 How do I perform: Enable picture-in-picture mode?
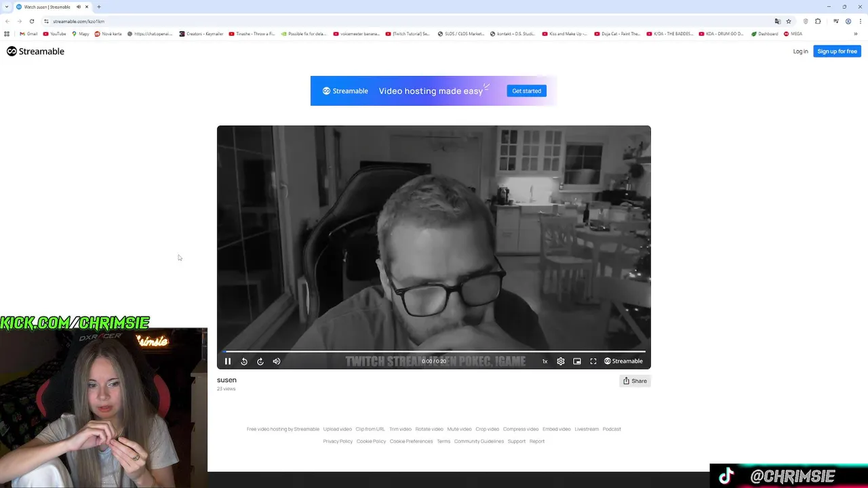point(577,361)
